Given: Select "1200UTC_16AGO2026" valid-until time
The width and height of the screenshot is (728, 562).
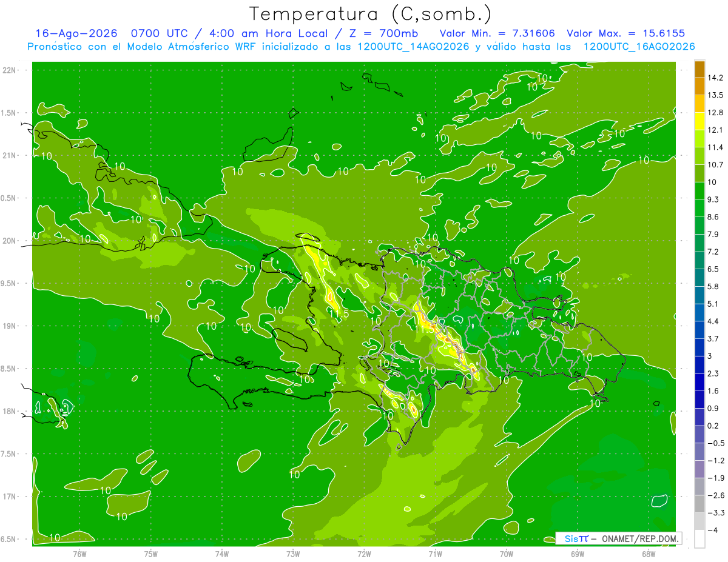Looking at the screenshot, I should pos(639,47).
